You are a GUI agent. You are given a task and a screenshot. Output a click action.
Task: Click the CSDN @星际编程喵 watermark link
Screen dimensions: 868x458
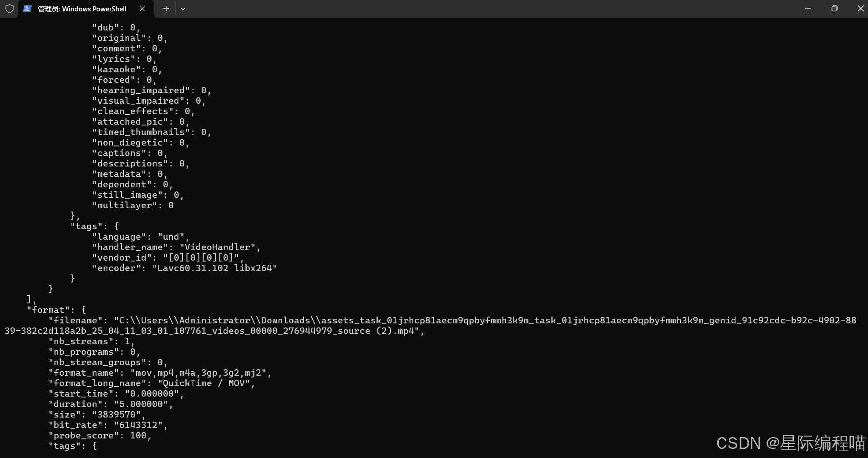pos(792,443)
